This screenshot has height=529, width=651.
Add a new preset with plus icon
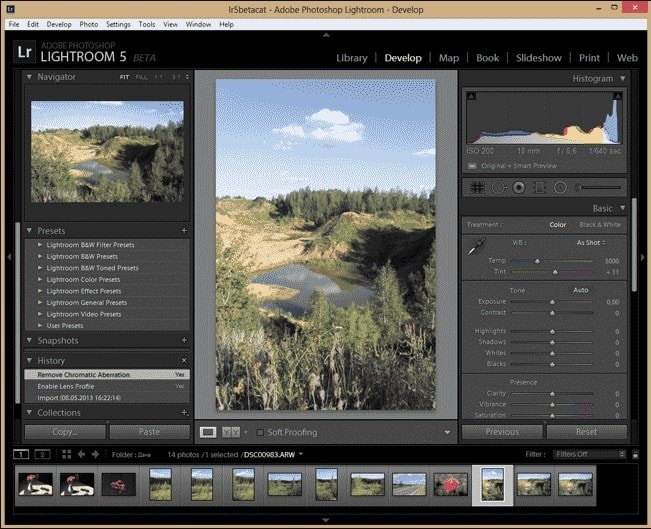coord(184,230)
